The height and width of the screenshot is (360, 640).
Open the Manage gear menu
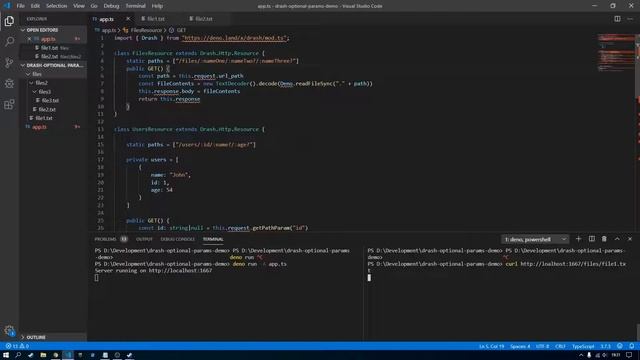pos(9,331)
